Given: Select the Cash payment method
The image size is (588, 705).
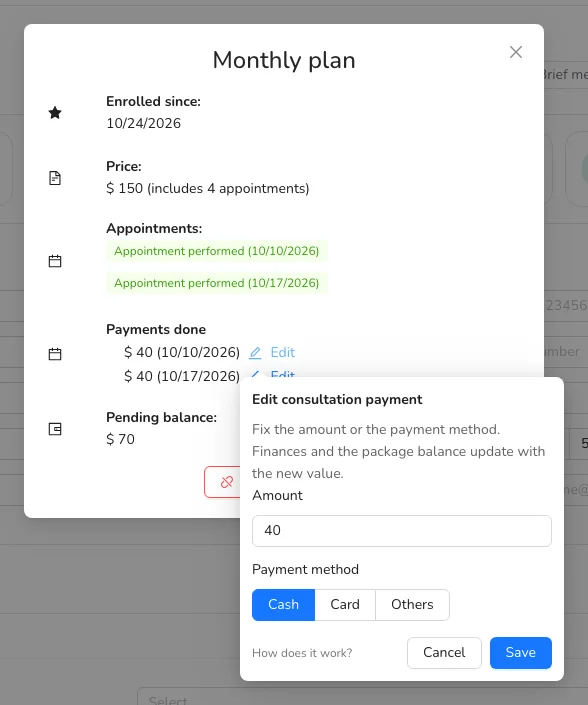Looking at the screenshot, I should tap(283, 605).
